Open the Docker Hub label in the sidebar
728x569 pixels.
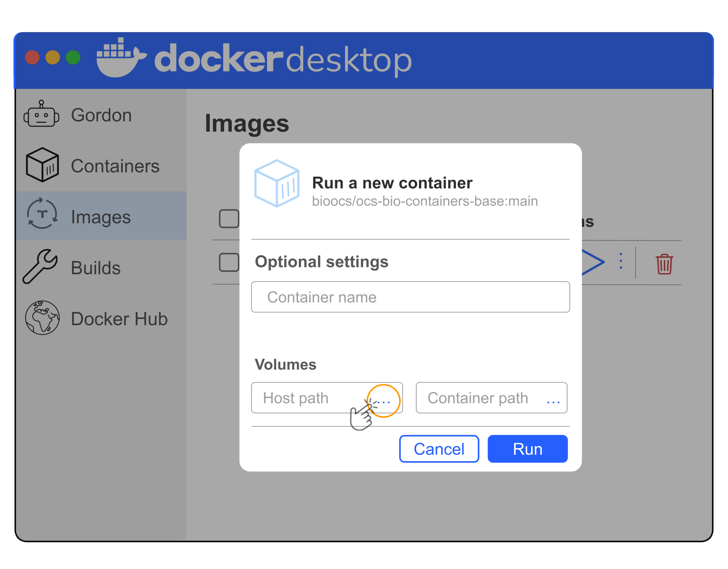(119, 319)
